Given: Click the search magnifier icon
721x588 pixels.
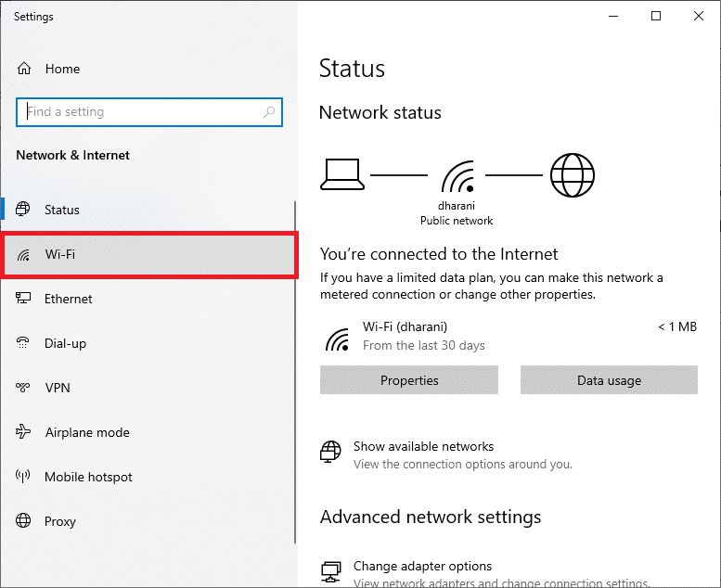Looking at the screenshot, I should pos(269,111).
